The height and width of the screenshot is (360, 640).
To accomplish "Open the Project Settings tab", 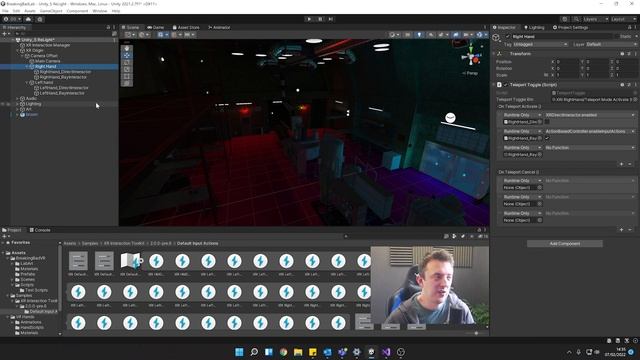I will [x=570, y=27].
